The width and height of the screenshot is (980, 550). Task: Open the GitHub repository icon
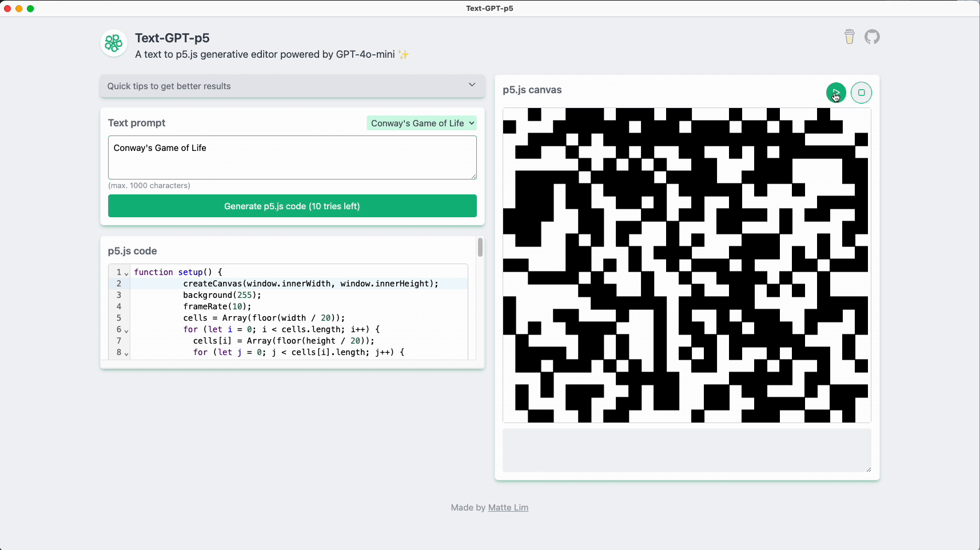pyautogui.click(x=872, y=37)
